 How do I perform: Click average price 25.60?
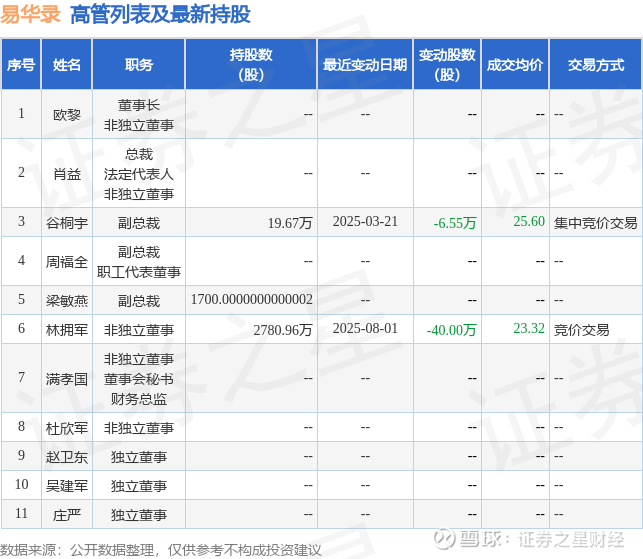[x=529, y=221]
